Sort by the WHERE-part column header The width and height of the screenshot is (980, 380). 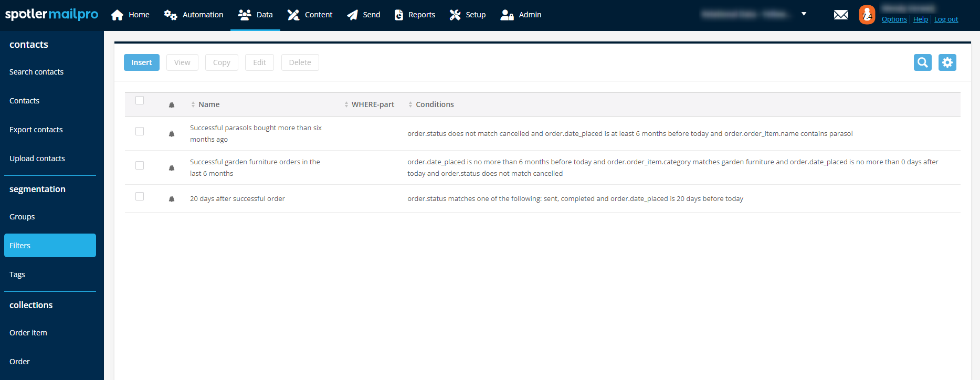372,104
